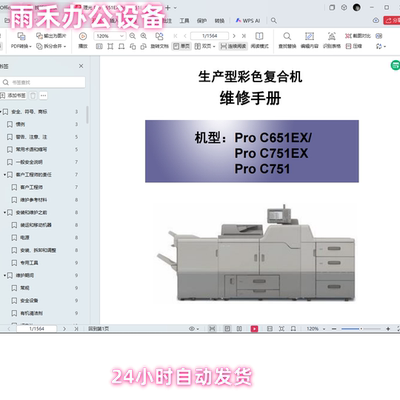Click status bar zoom minus icon
Image resolution: width=400 pixels, height=400 pixels.
point(334,329)
